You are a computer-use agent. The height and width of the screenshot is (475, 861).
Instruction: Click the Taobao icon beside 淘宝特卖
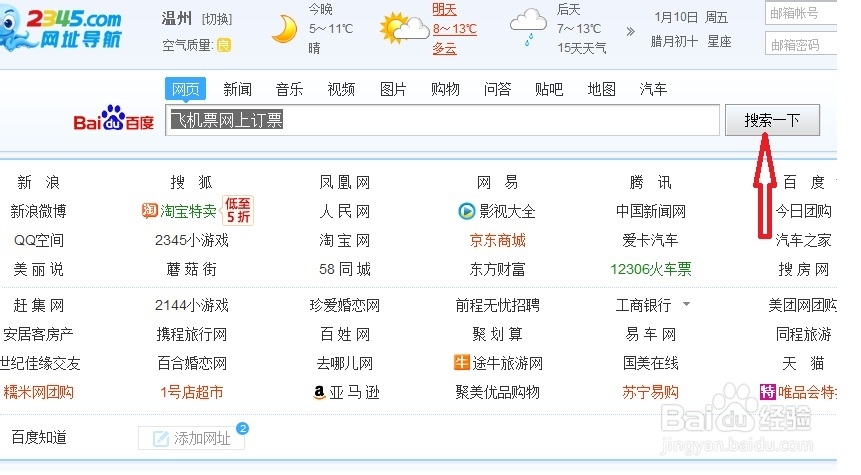pyautogui.click(x=149, y=210)
